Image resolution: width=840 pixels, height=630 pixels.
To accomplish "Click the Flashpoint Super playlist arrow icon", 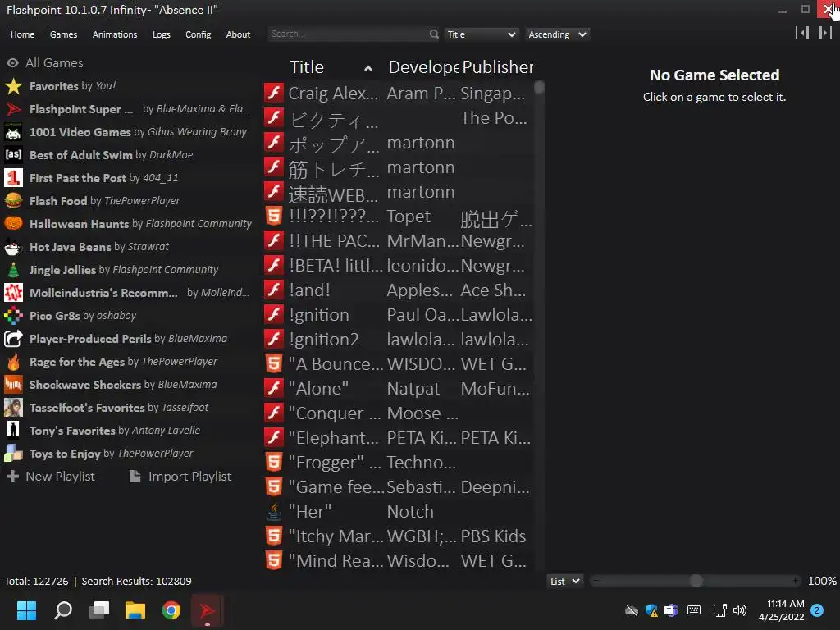I will pos(13,109).
